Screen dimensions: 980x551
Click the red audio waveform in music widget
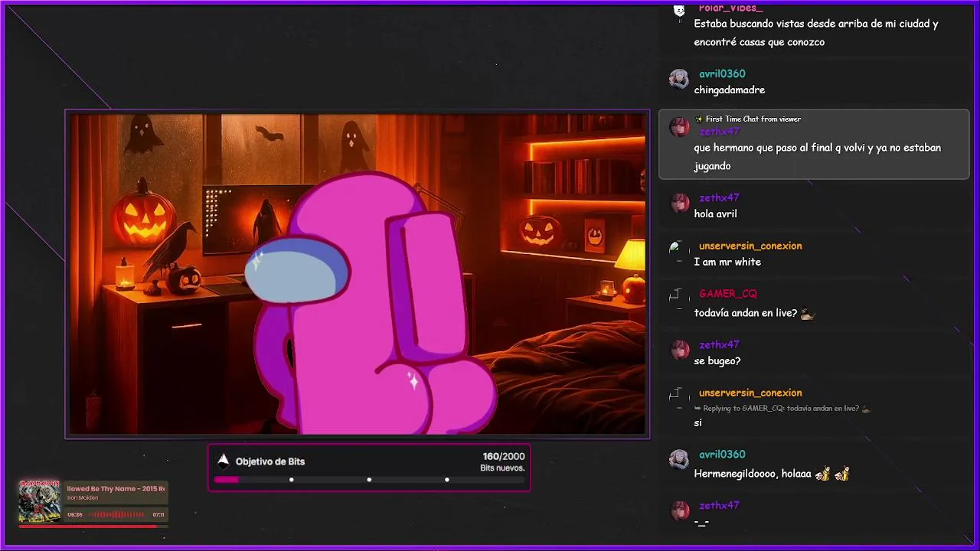[117, 515]
